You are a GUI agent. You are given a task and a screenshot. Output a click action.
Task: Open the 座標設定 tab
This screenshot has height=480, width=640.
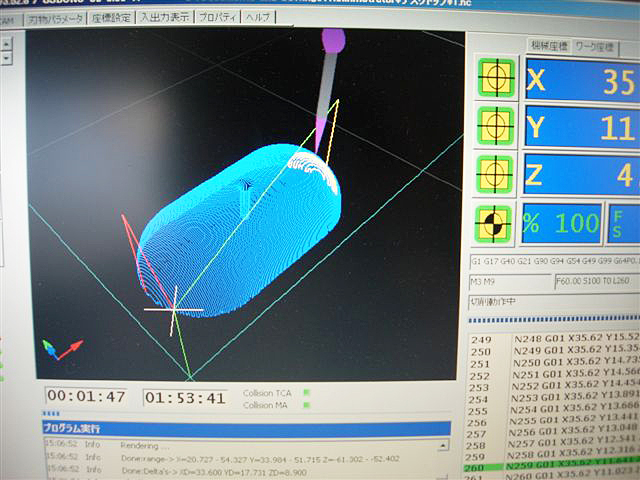[109, 17]
